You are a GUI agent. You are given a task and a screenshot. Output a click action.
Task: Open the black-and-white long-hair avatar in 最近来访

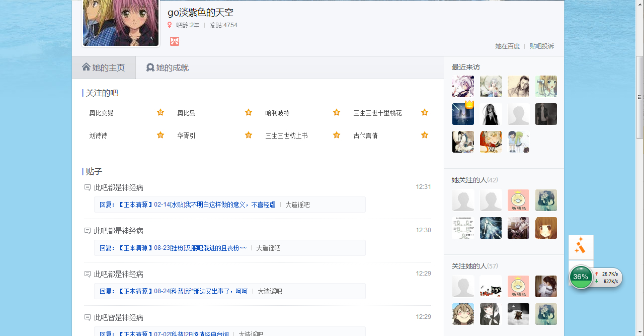[x=491, y=114]
